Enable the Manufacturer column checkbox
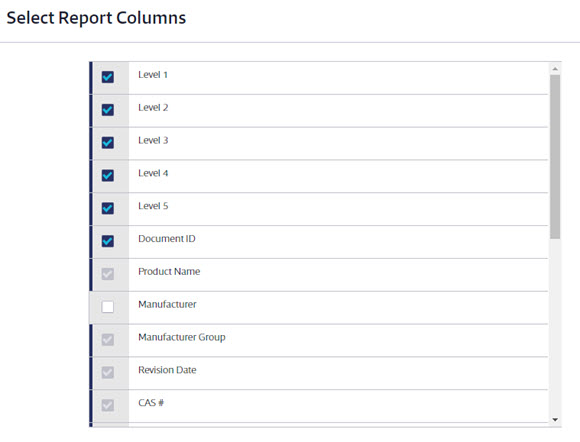The width and height of the screenshot is (580, 442). 108,307
